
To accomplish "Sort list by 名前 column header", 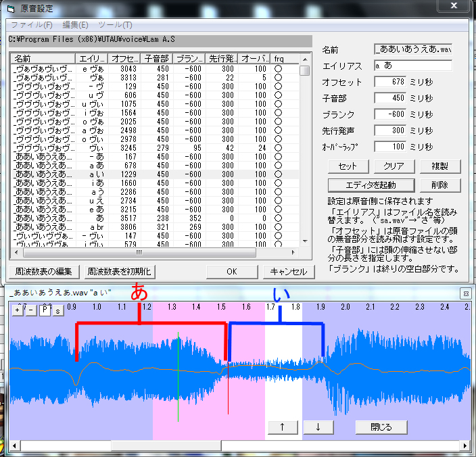I will (x=43, y=59).
